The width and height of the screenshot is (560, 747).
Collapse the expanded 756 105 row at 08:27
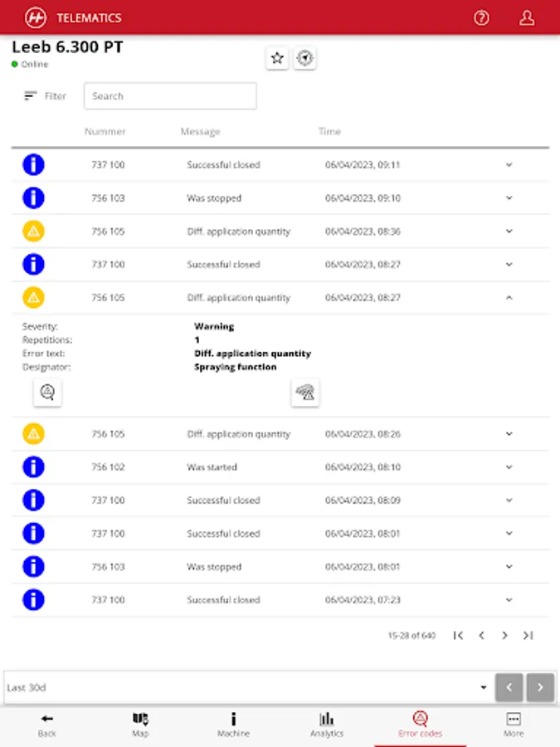click(509, 298)
